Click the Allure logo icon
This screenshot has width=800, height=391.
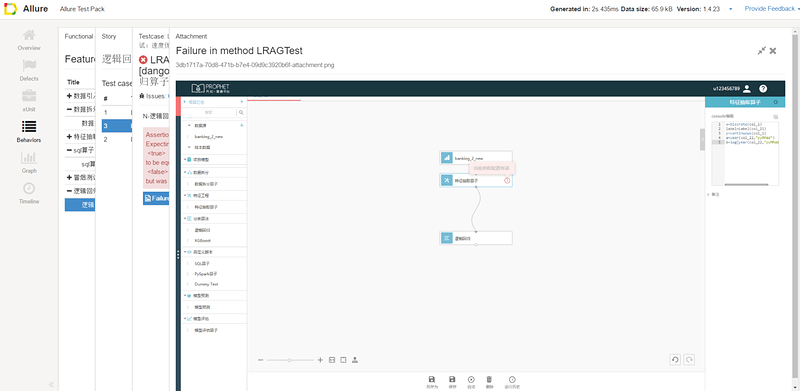pos(10,9)
